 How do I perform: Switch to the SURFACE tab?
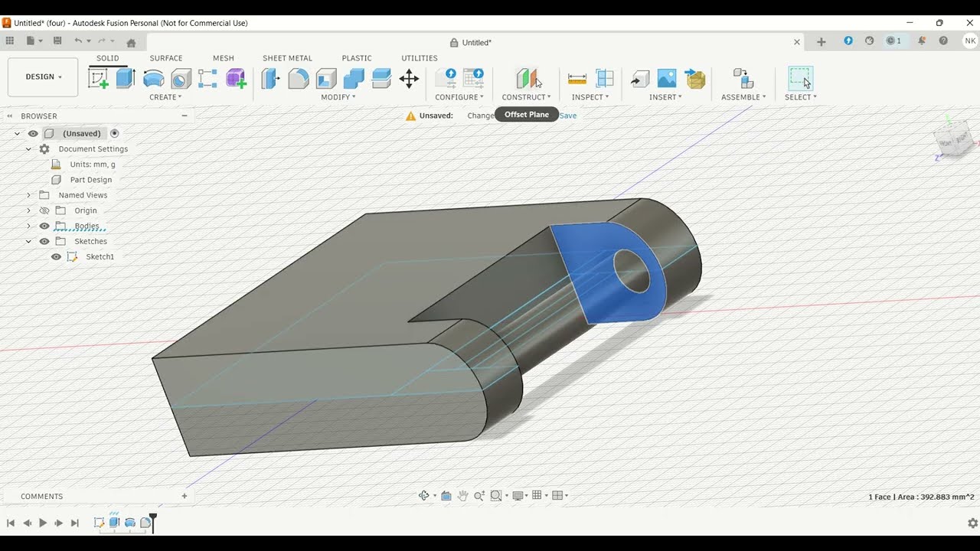click(166, 58)
